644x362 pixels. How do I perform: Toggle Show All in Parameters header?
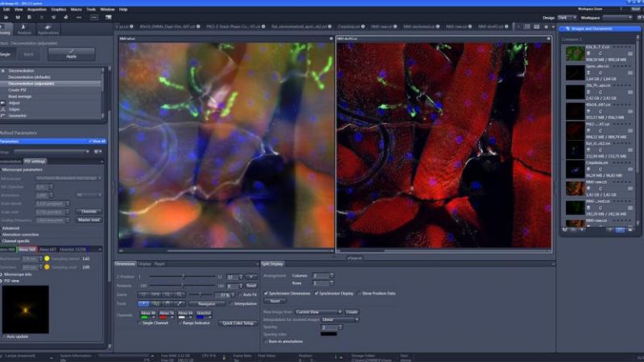[97, 142]
